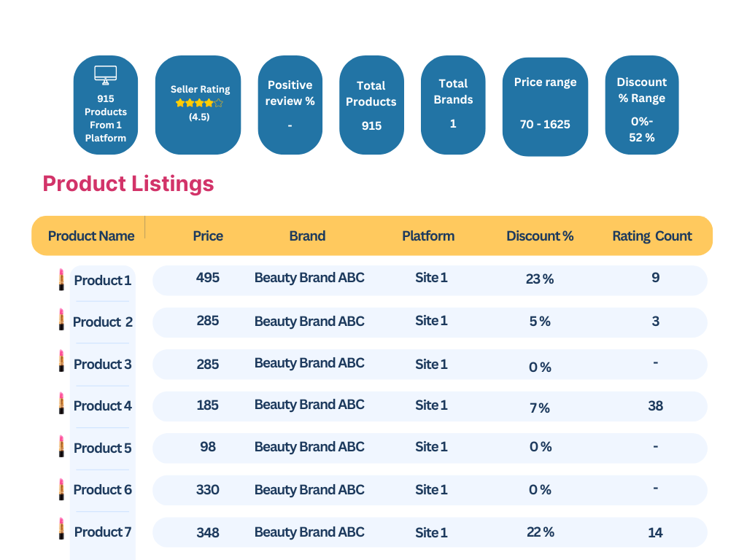Viewport: 747px width, 560px height.
Task: Click the lipstick icon beside Product 2
Action: click(61, 319)
